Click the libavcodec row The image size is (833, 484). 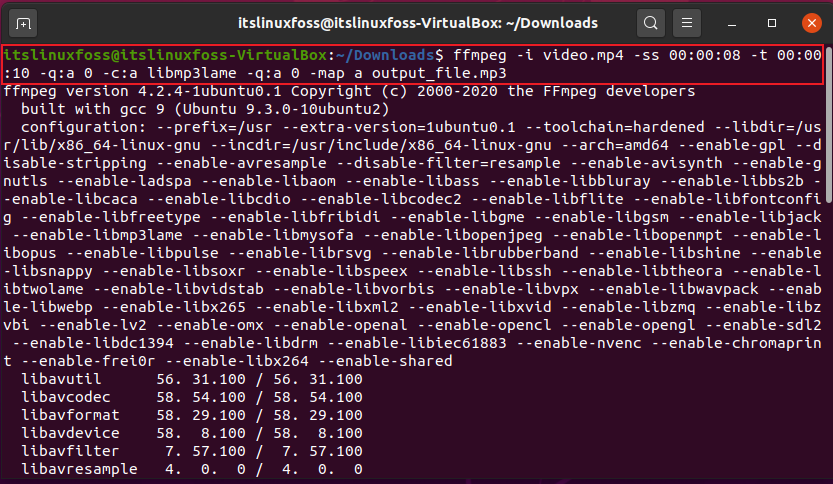192,397
